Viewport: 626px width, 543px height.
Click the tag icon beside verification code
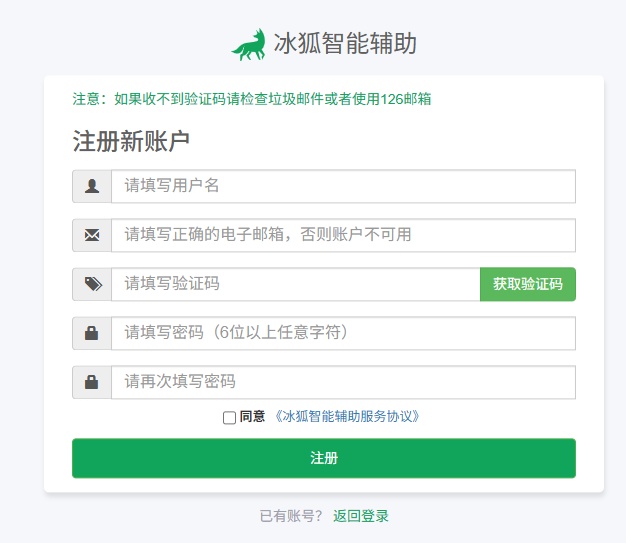click(x=93, y=284)
